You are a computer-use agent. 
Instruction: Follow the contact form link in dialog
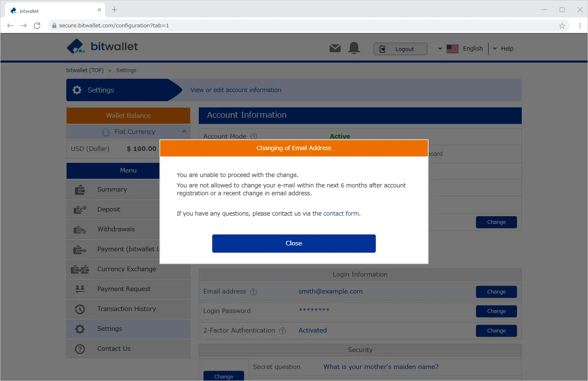pyautogui.click(x=341, y=214)
